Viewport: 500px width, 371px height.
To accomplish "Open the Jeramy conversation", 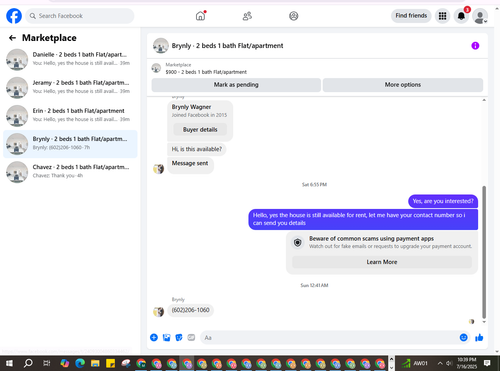I will (70, 87).
